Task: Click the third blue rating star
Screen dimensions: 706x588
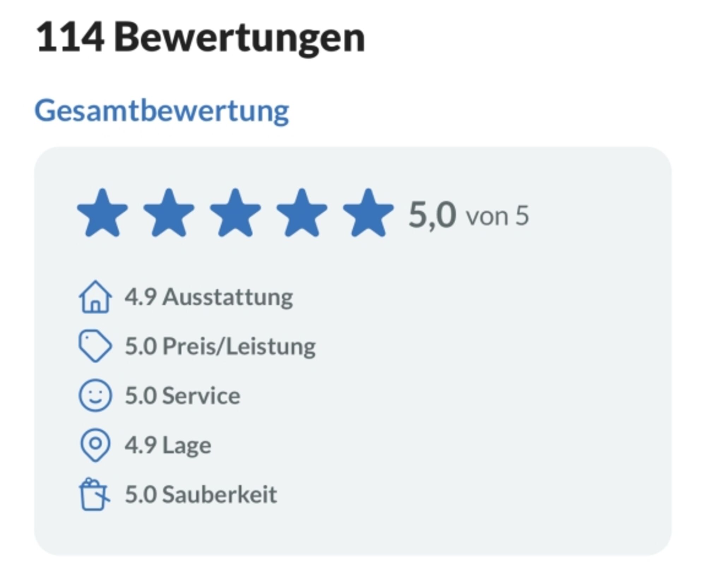Action: coord(235,214)
